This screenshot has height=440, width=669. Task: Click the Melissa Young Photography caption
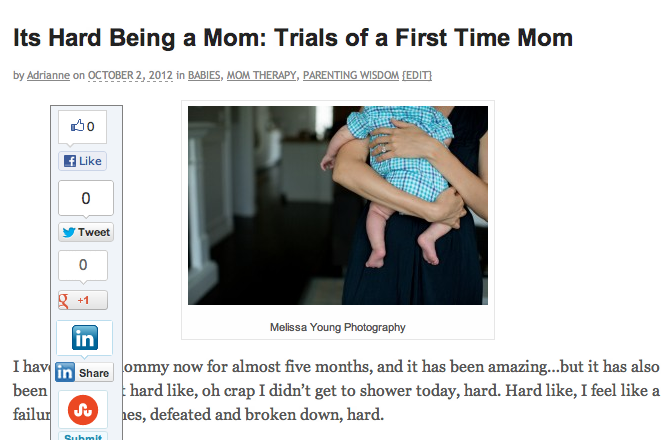coord(338,327)
